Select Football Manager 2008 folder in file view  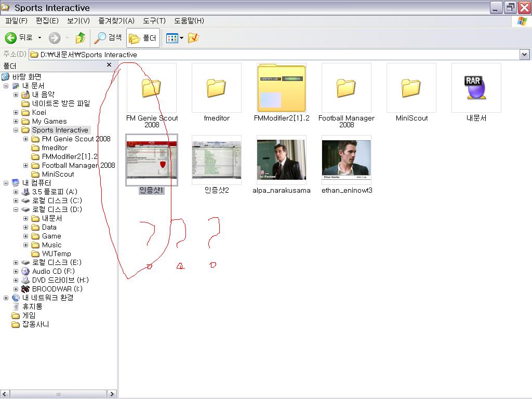coord(347,87)
